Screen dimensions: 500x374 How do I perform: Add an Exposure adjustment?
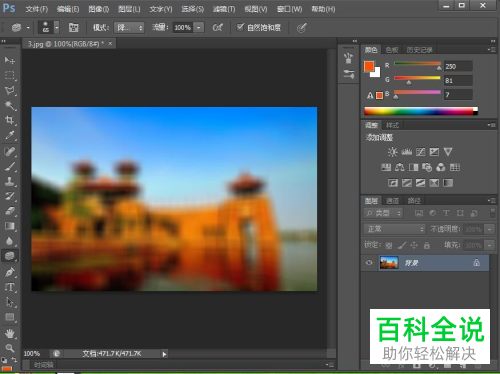tap(434, 152)
